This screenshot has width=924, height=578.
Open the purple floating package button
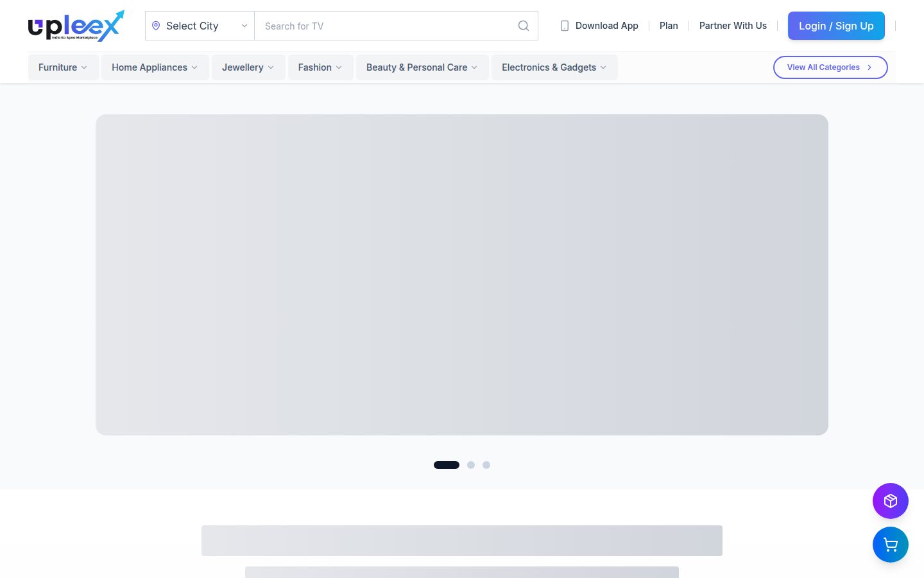(891, 501)
